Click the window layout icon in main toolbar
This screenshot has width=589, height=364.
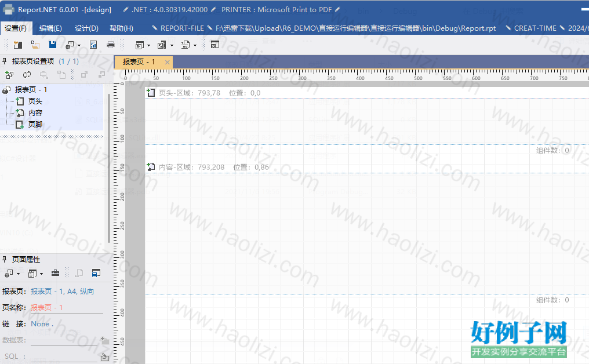point(139,45)
